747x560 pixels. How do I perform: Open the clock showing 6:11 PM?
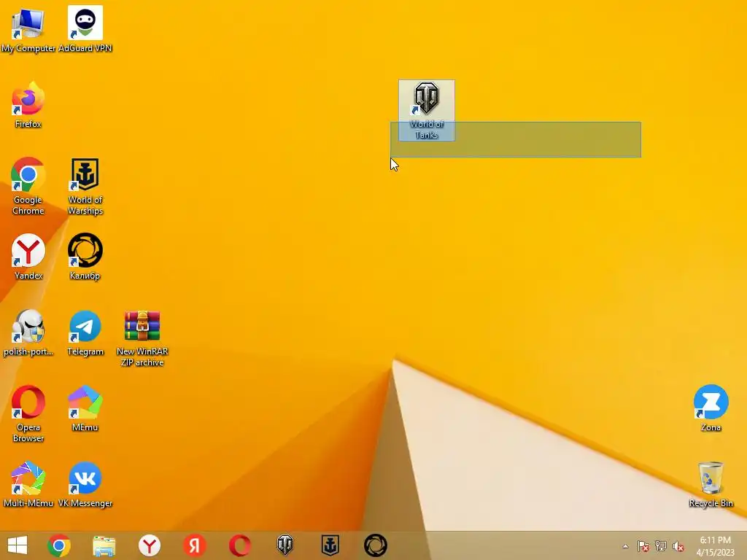[x=715, y=546]
